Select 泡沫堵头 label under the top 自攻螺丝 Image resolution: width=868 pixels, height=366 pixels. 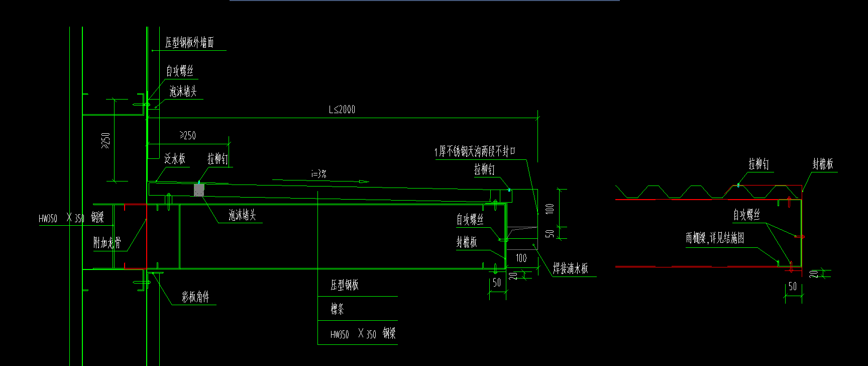coord(183,91)
